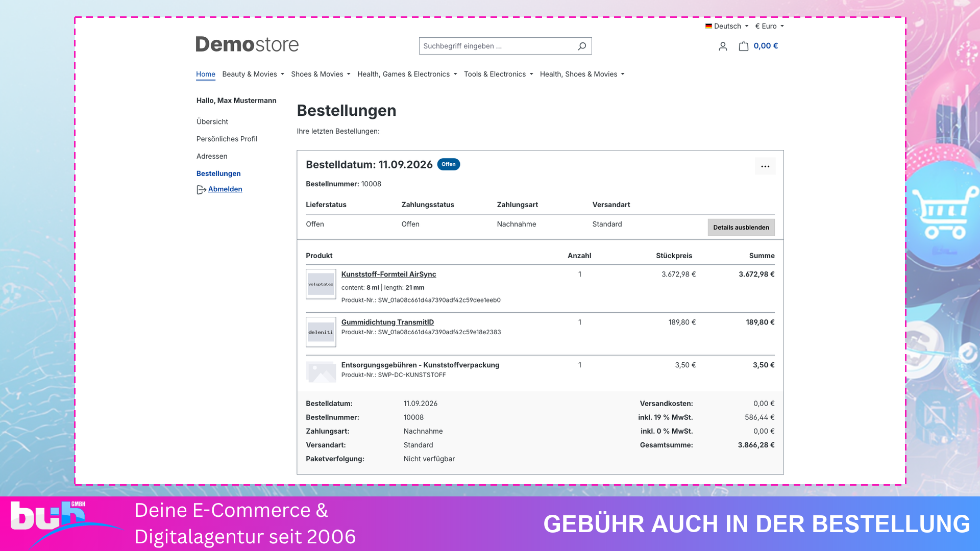
Task: Click the Versandart value Standard in the status row
Action: pyautogui.click(x=607, y=224)
